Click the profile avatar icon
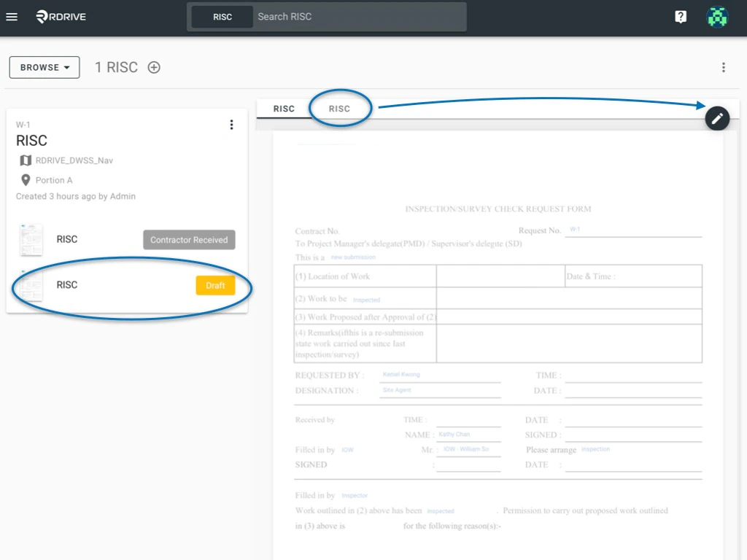The width and height of the screenshot is (747, 560). click(x=717, y=17)
